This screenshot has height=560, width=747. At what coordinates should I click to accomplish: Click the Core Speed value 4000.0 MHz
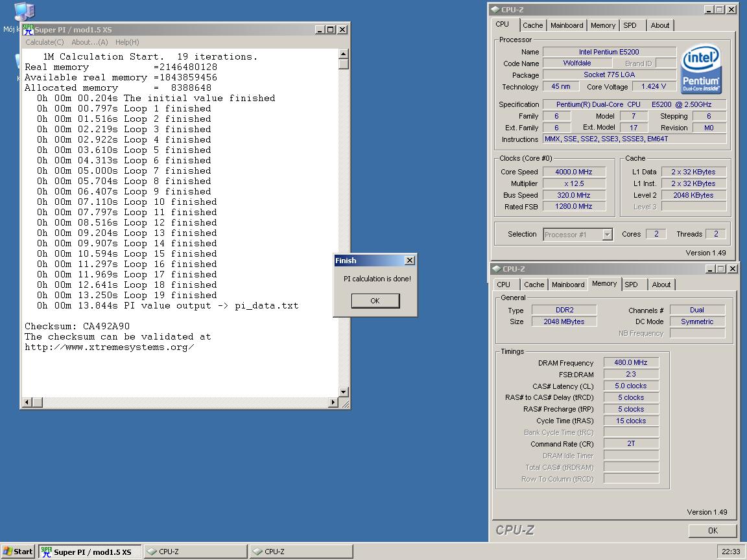(x=574, y=172)
